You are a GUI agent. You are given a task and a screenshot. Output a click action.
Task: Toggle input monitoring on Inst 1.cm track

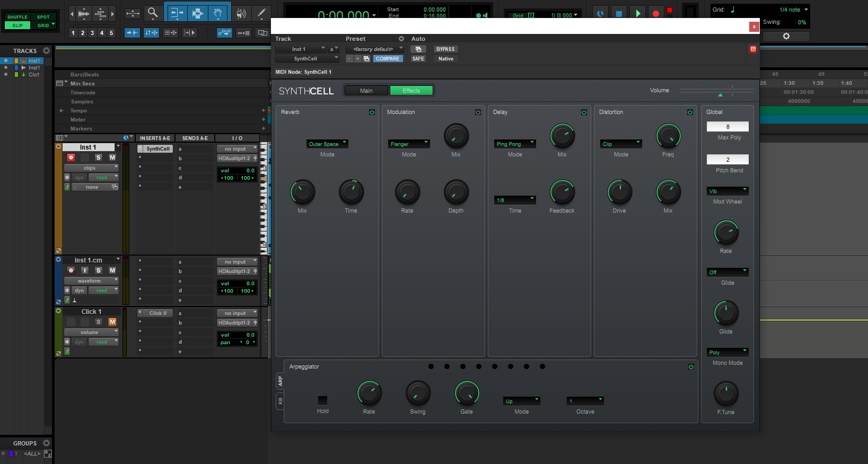(85, 270)
